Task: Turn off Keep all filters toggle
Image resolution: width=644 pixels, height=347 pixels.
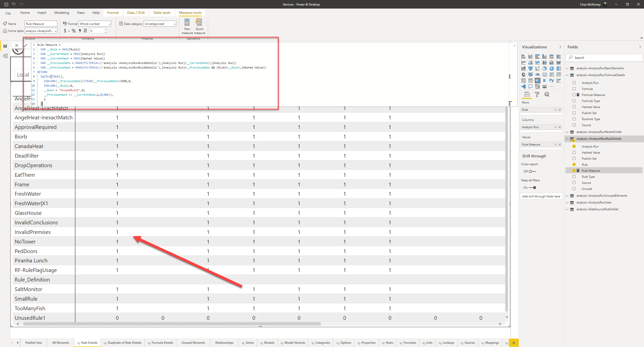Action: click(x=532, y=188)
